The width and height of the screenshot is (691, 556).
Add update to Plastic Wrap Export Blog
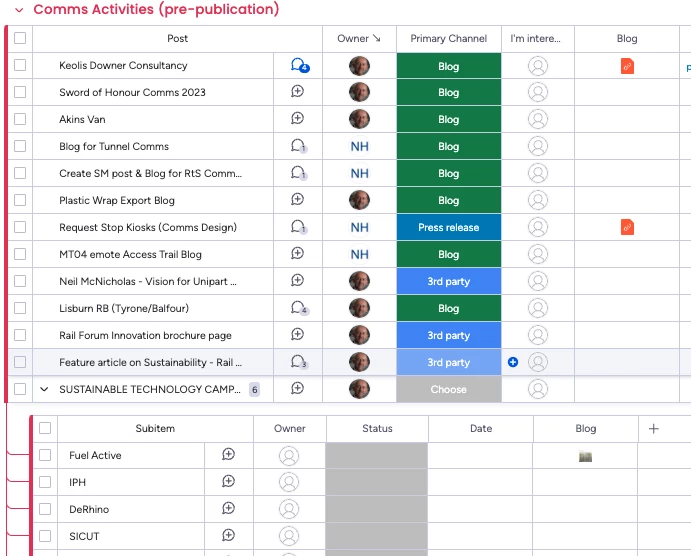(x=297, y=200)
